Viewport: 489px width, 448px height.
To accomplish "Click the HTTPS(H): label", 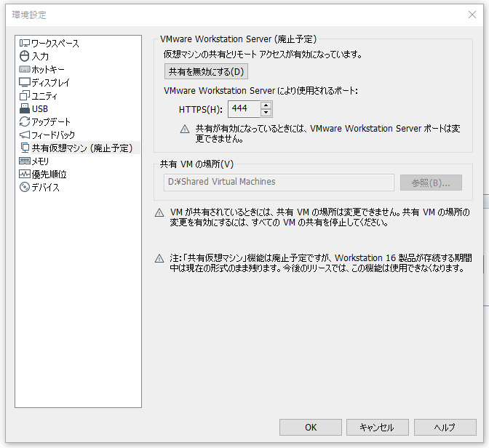I will [x=201, y=109].
